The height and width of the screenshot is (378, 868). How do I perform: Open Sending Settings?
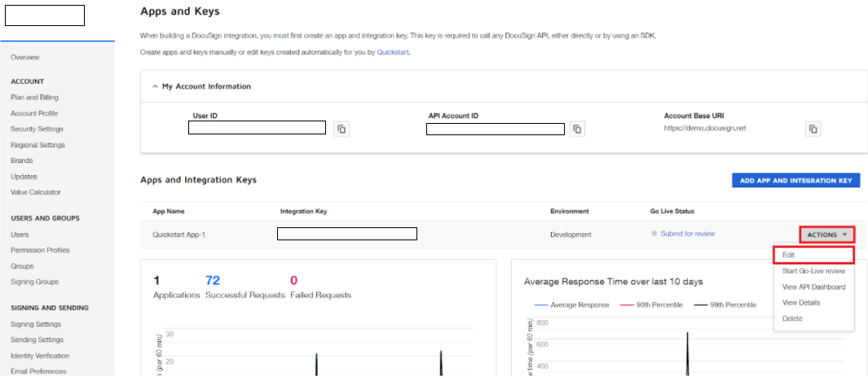click(x=37, y=340)
